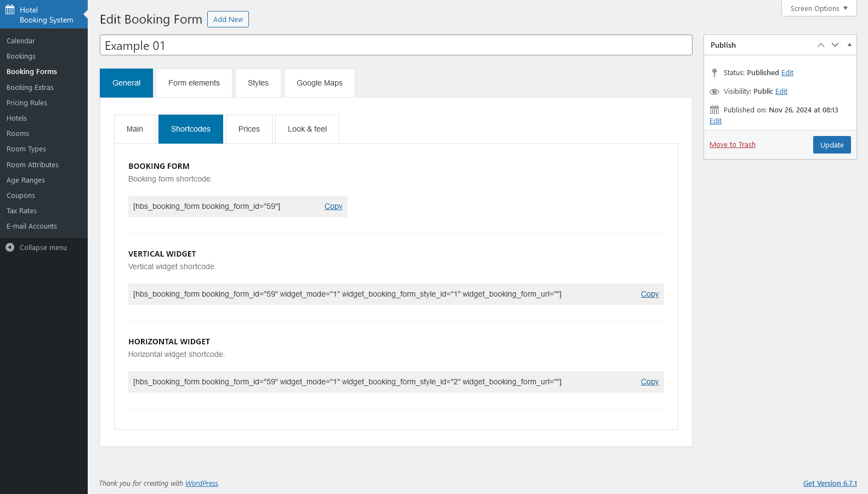Click the published date calendar icon
The width and height of the screenshot is (868, 494).
pyautogui.click(x=714, y=110)
